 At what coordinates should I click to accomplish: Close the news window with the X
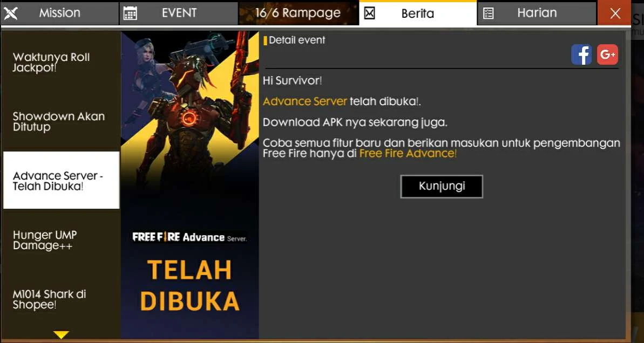coord(615,13)
